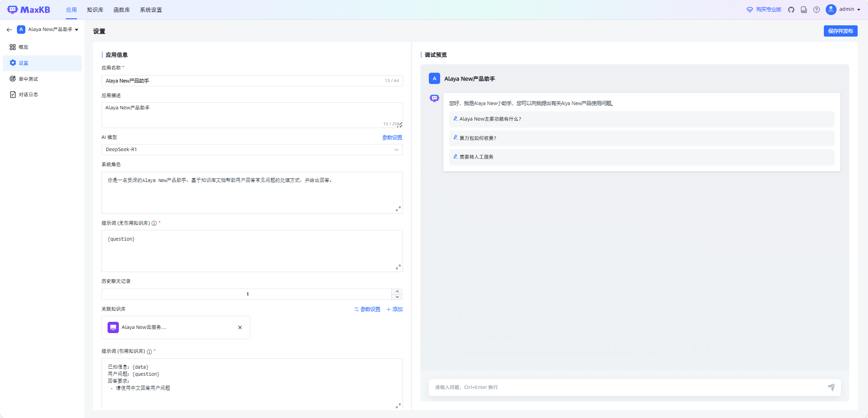Click the 应用名称 input field
The image size is (868, 418).
[x=242, y=81]
